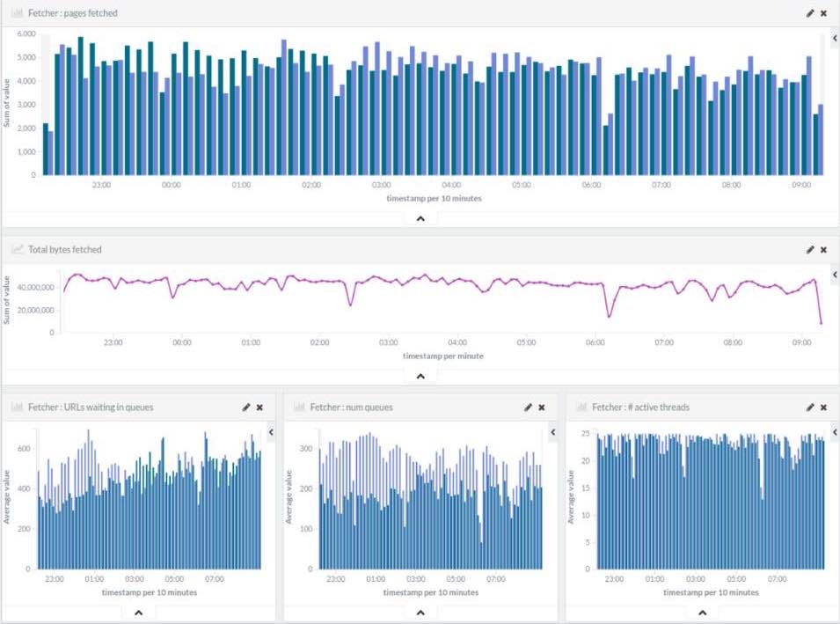This screenshot has height=624, width=840.
Task: Click the '300' tick on num queues chart
Action: pyautogui.click(x=306, y=449)
